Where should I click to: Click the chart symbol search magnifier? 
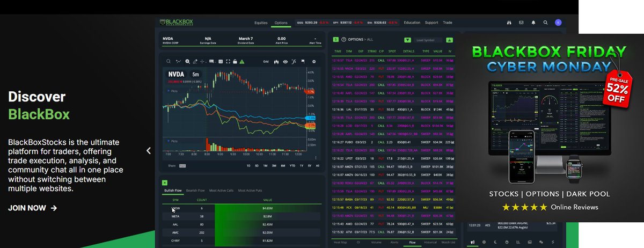pos(168,62)
